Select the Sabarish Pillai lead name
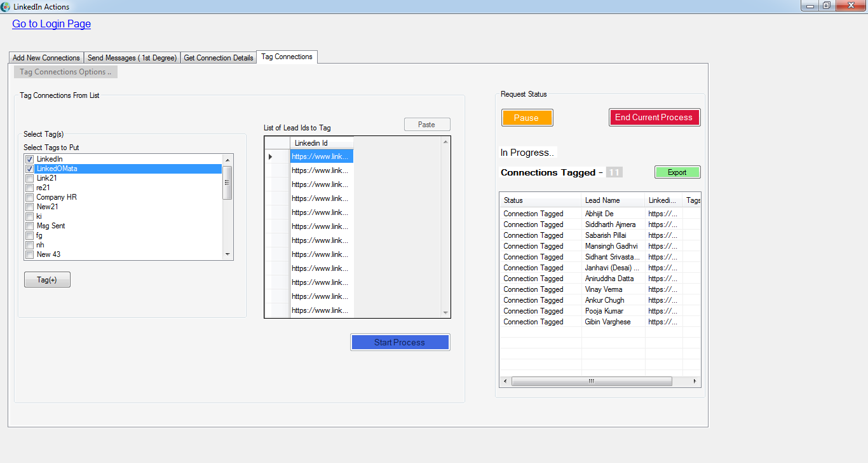This screenshot has width=868, height=463. [x=606, y=235]
